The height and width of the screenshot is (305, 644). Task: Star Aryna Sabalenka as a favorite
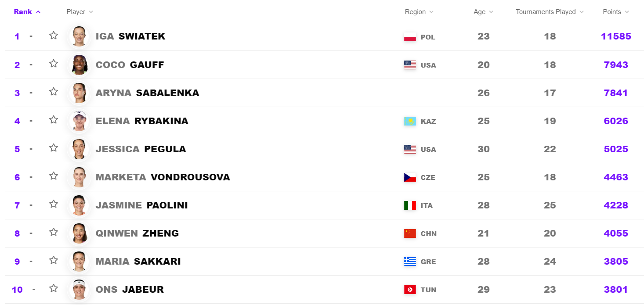54,92
